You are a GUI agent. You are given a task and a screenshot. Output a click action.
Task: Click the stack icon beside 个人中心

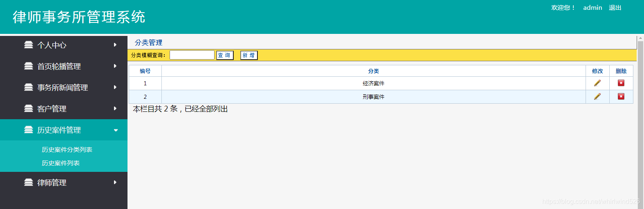point(29,45)
